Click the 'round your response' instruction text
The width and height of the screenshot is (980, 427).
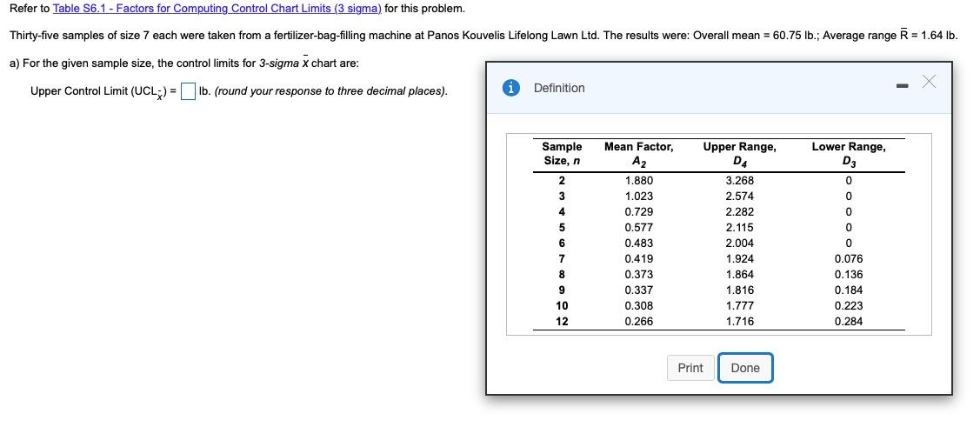tap(330, 91)
